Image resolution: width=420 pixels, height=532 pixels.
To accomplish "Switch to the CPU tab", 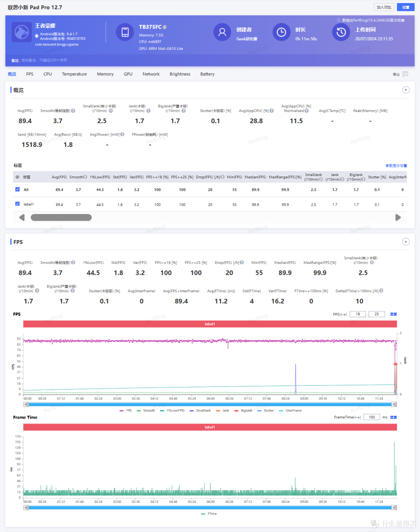I will (x=48, y=74).
